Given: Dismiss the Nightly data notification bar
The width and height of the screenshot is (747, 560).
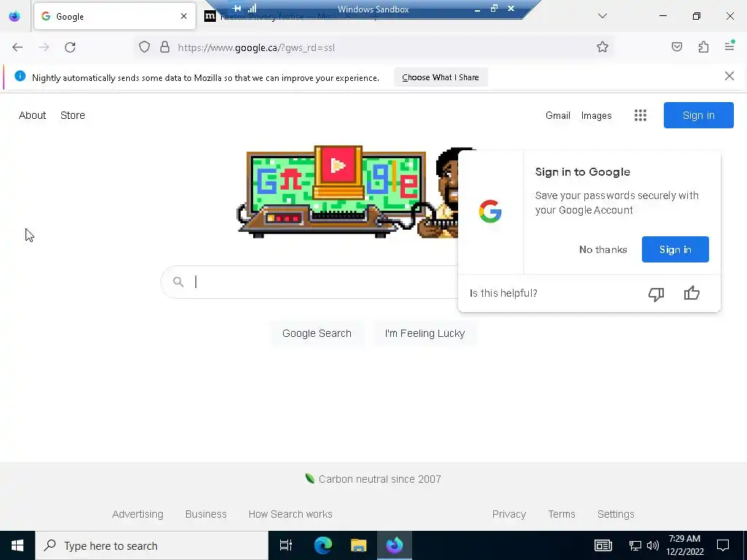Looking at the screenshot, I should pyautogui.click(x=729, y=76).
